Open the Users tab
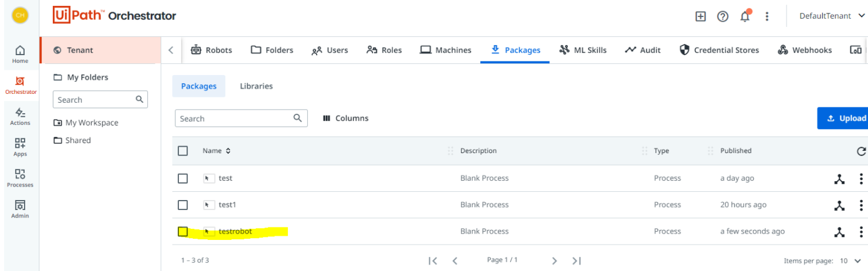 pos(330,50)
